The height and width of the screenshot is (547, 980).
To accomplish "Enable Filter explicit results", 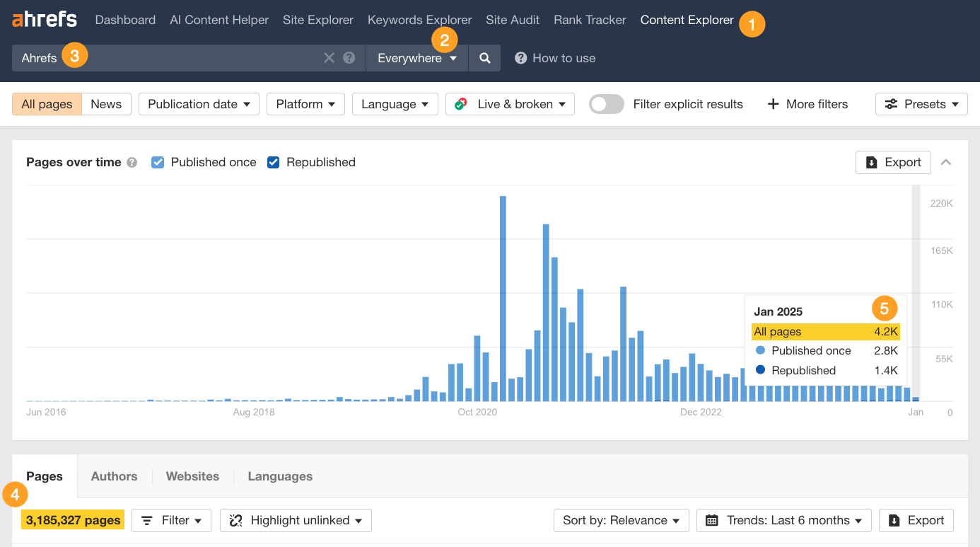I will click(x=606, y=104).
